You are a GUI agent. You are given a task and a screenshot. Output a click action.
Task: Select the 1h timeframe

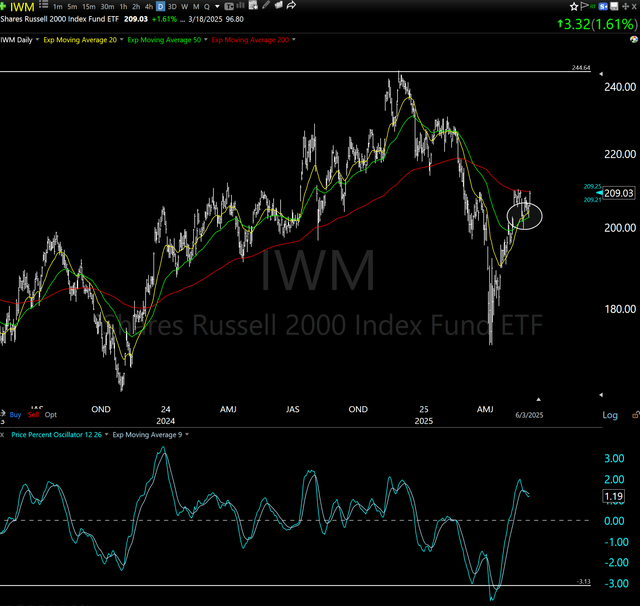pos(123,7)
